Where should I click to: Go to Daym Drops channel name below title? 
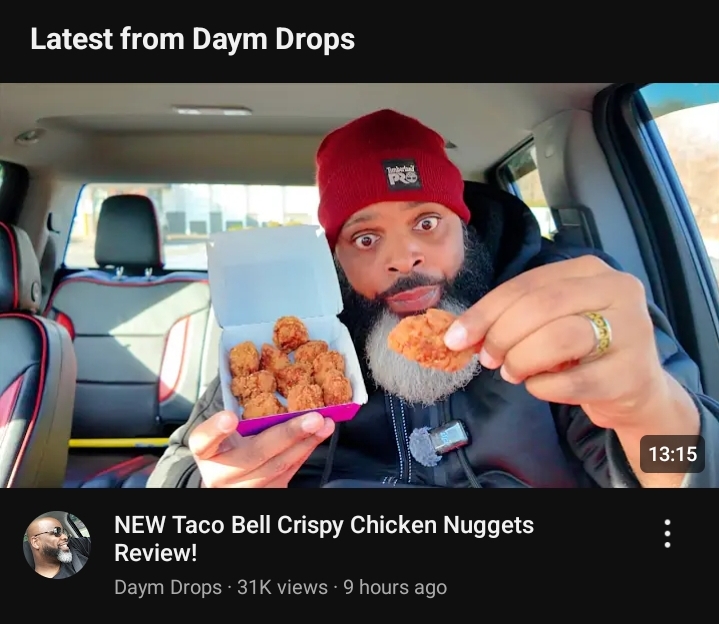click(x=168, y=587)
